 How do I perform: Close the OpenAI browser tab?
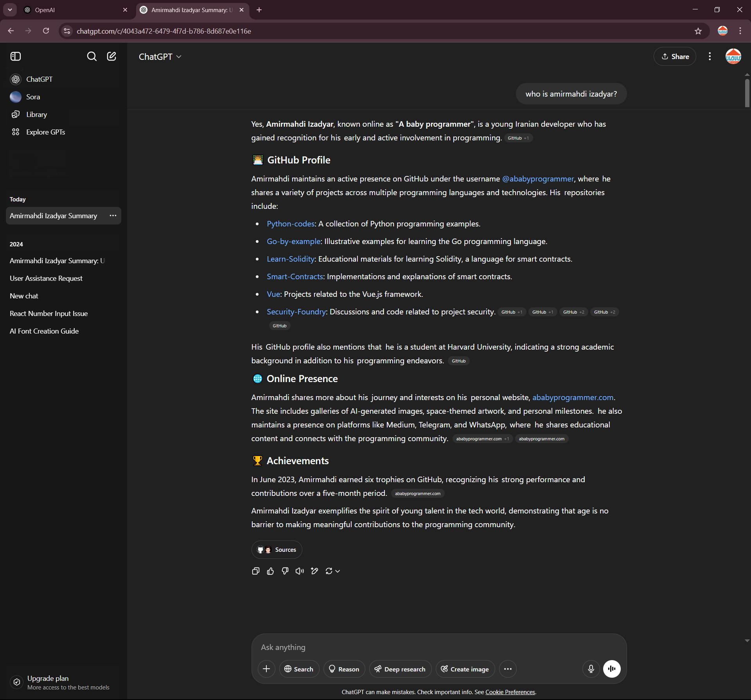[125, 10]
